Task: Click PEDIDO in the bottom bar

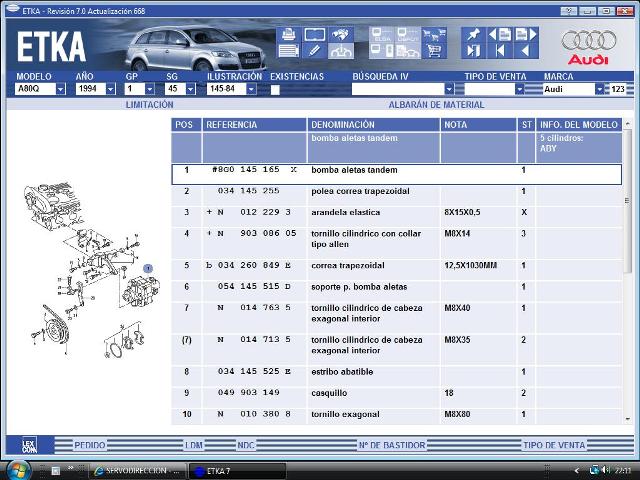Action: [90, 445]
